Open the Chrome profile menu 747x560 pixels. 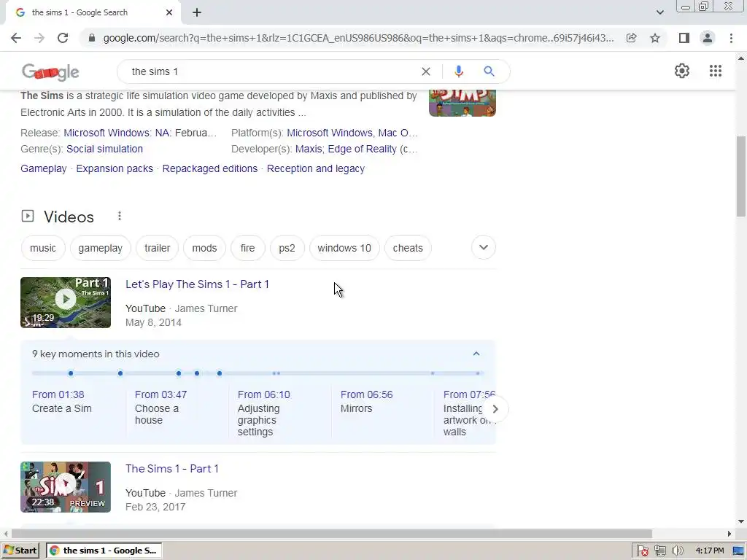coord(708,38)
